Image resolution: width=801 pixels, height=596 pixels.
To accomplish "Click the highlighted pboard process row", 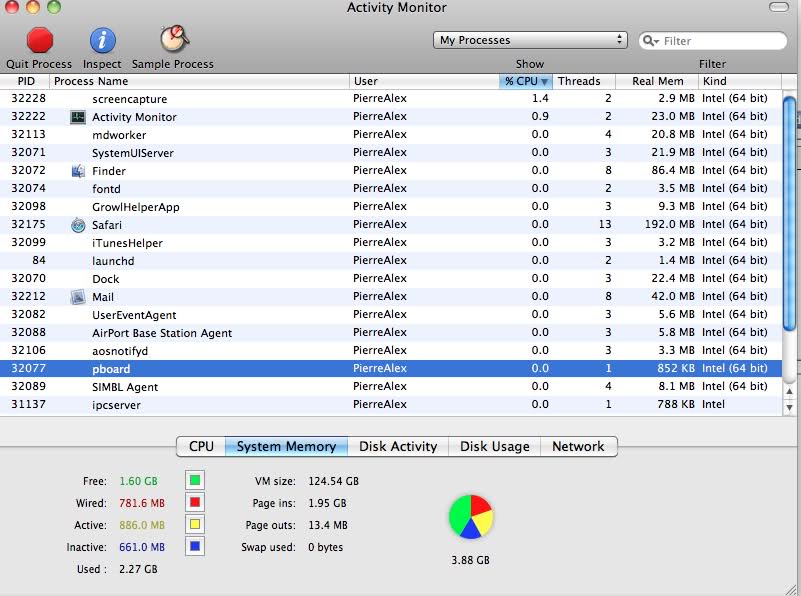I will 391,369.
